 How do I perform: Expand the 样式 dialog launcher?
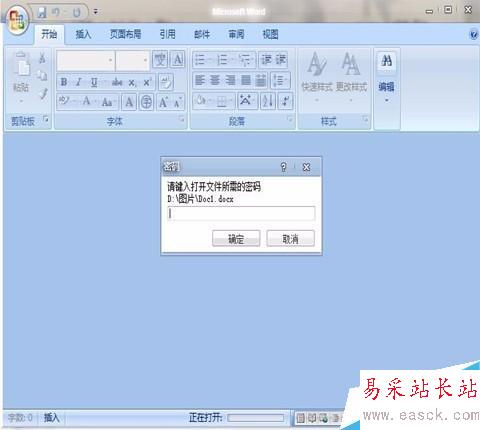click(x=366, y=119)
